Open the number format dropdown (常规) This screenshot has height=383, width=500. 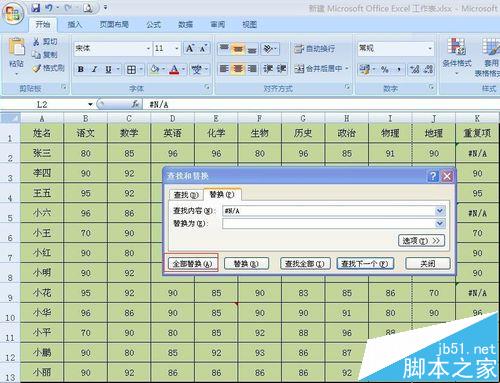click(430, 49)
